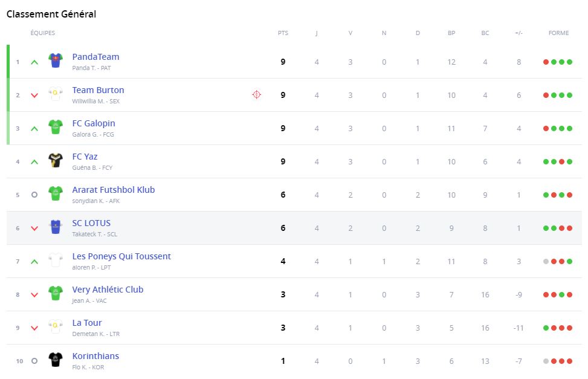Click the FORME column header
The image size is (588, 379).
point(558,33)
